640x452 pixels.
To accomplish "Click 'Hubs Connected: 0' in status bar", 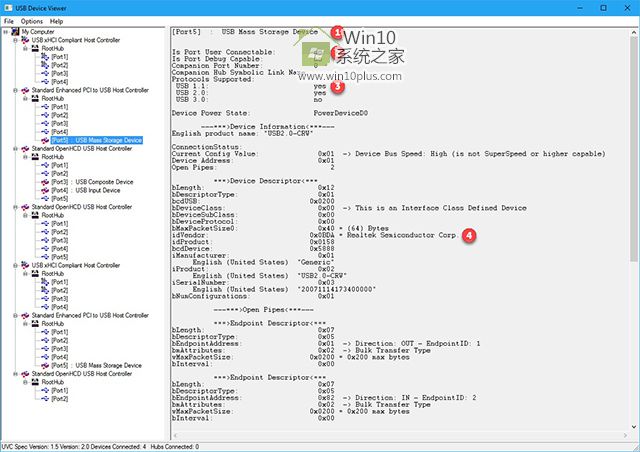I will (175, 447).
